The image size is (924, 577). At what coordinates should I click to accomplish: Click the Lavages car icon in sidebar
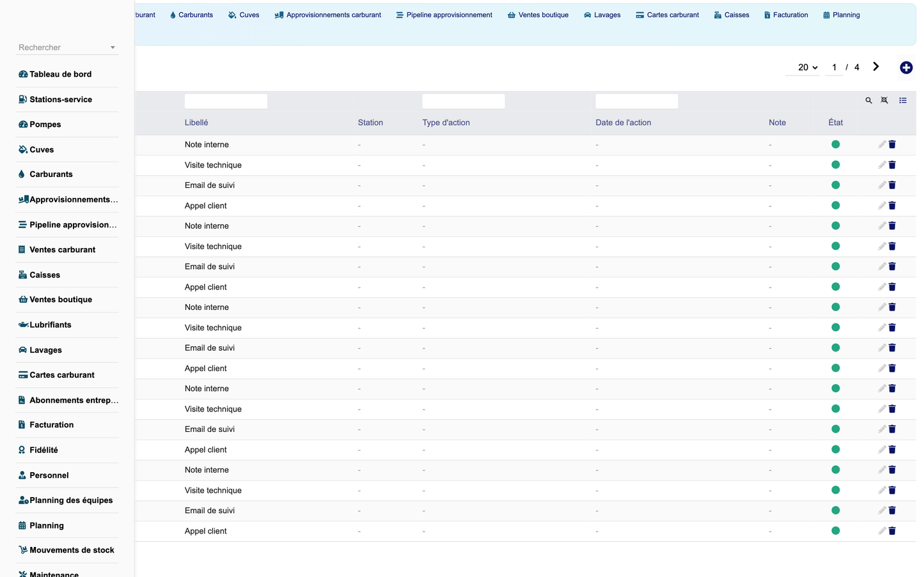click(x=23, y=350)
